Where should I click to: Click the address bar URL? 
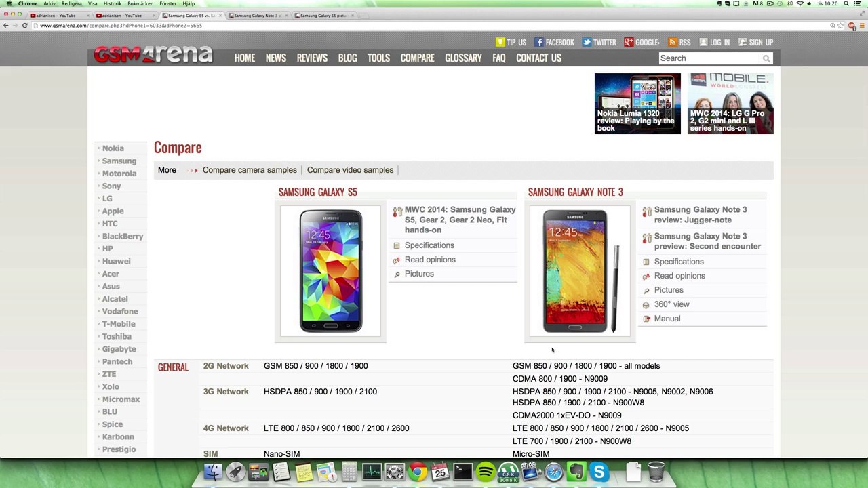pos(121,26)
